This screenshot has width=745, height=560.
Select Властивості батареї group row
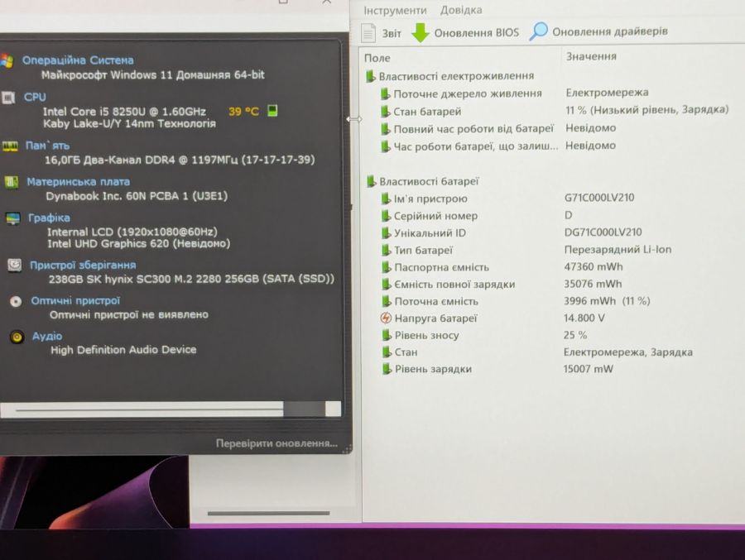tap(422, 181)
